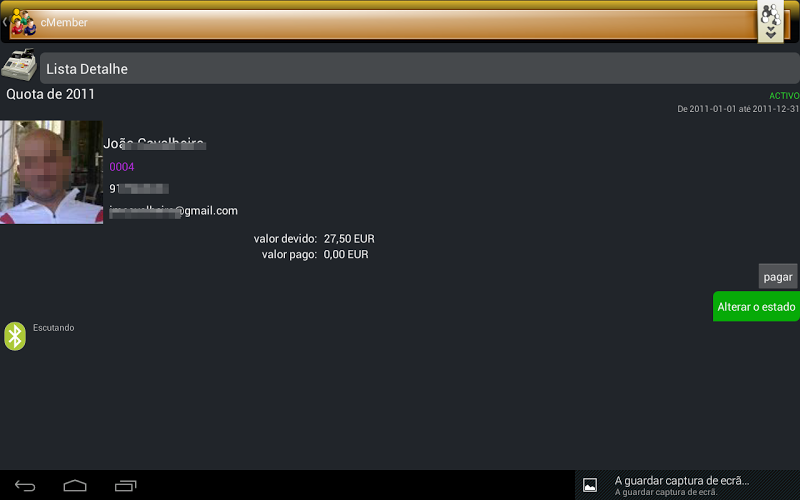Click the 'Escutando' status text
Viewport: 800px width, 500px height.
click(54, 328)
